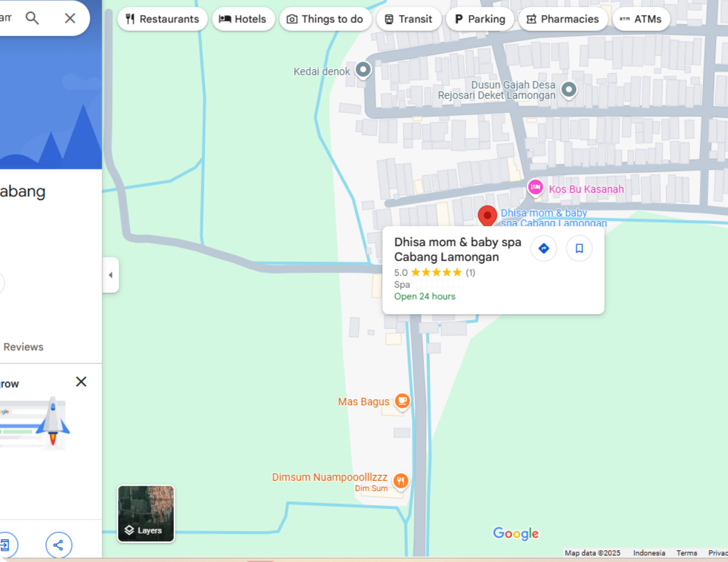Viewport: 728px width, 562px height.
Task: Select the ATMs filter chip
Action: coord(641,19)
